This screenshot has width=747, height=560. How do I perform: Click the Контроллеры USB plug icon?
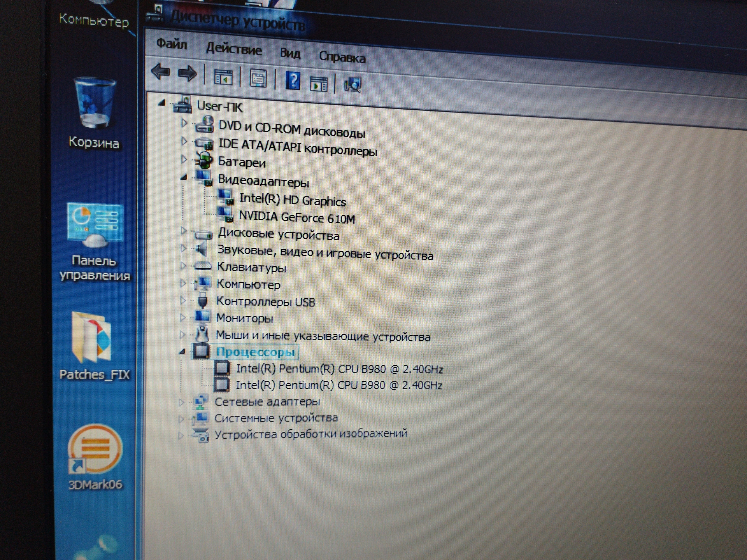[x=202, y=301]
